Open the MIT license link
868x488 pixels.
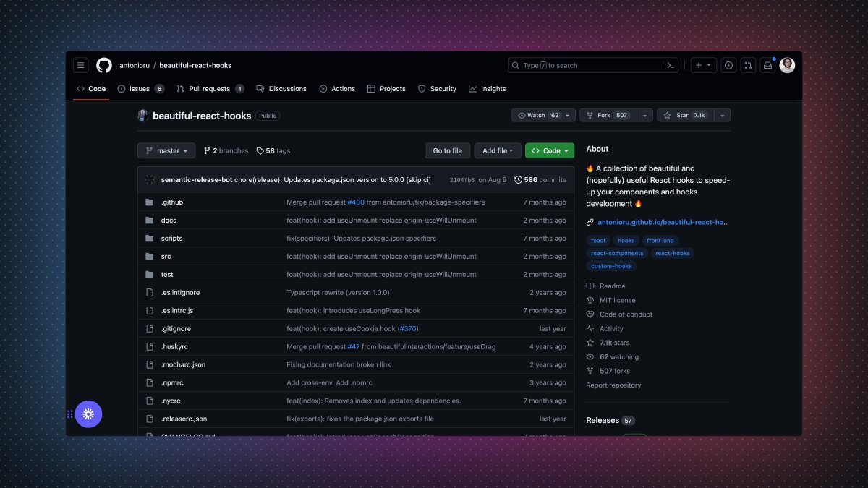610,300
